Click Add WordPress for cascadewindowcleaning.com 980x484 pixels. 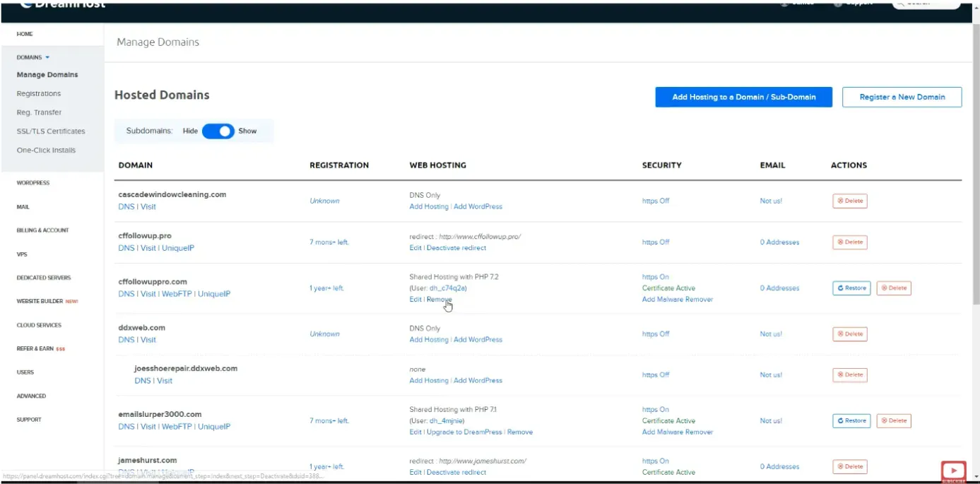pos(478,207)
